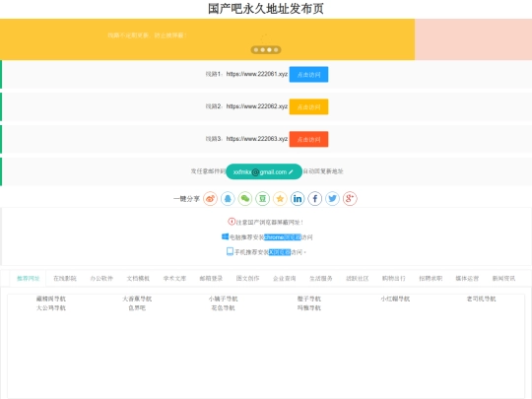Share the page to Sina Weibo
Screen dimensions: 532x399
(x=211, y=198)
